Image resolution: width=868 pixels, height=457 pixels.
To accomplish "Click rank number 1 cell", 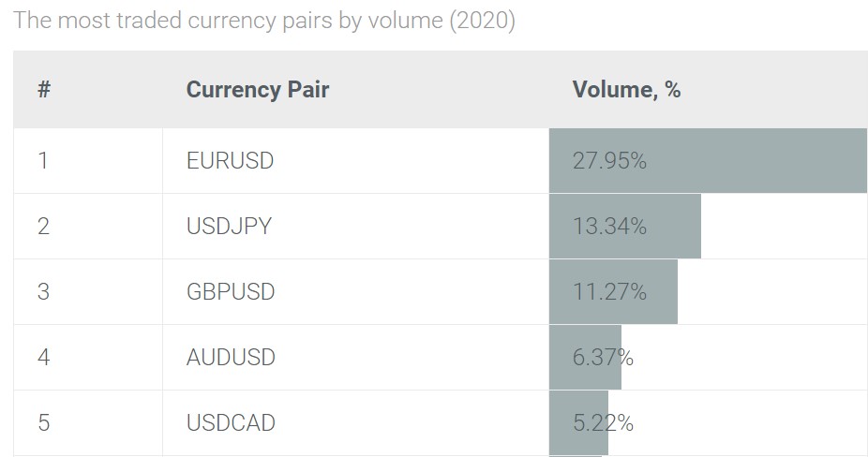I will click(88, 161).
